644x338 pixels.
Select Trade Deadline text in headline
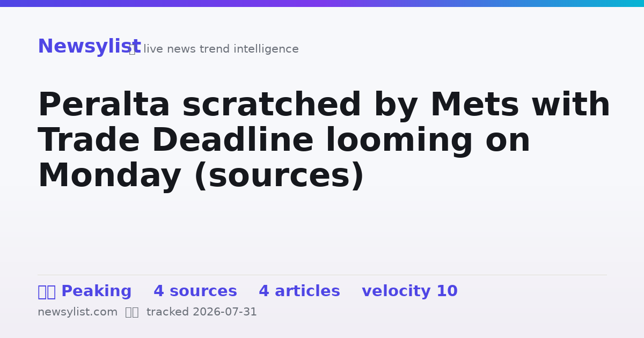click(x=175, y=141)
